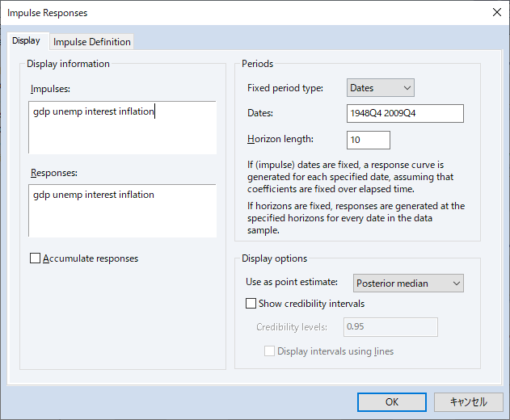Click the Posterior median dropdown arrow

[457, 283]
